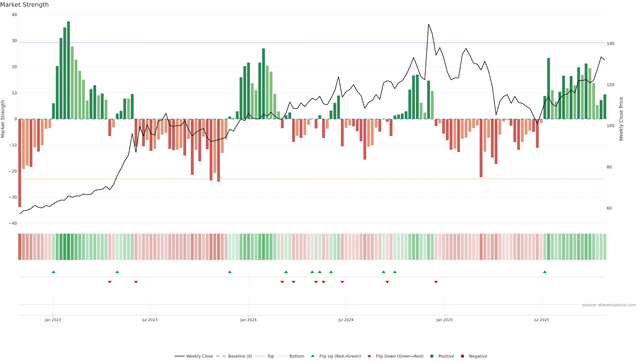The width and height of the screenshot is (644, 362).
Task: Click the Weekly Close Price axis title
Action: coord(621,119)
